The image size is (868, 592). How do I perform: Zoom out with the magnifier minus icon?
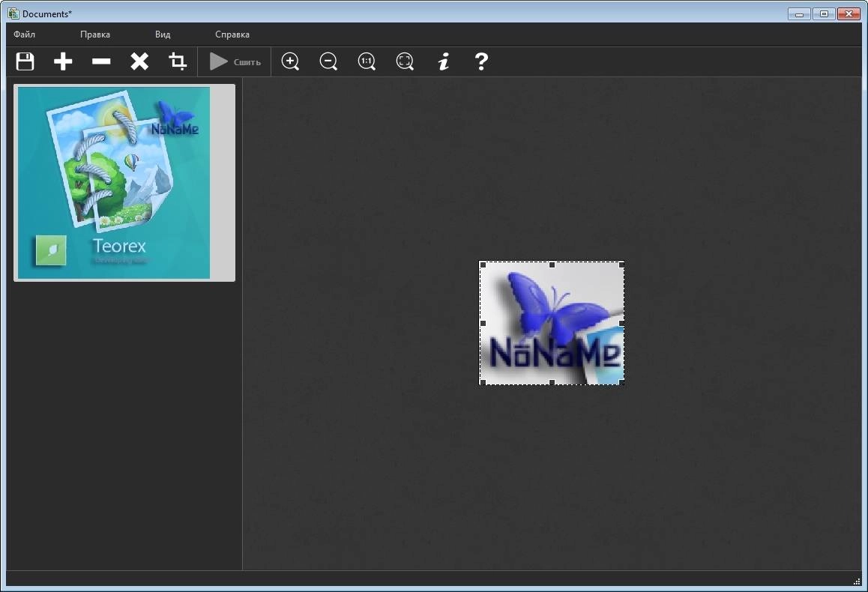tap(328, 61)
